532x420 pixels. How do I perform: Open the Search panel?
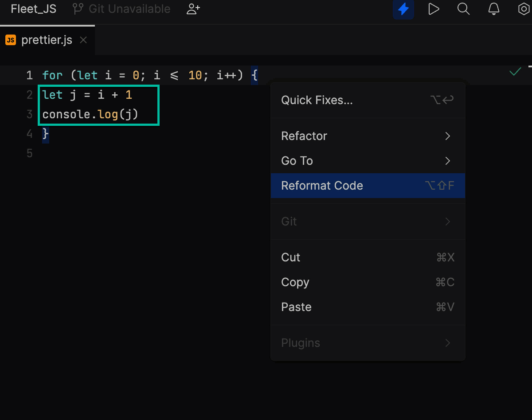[463, 9]
